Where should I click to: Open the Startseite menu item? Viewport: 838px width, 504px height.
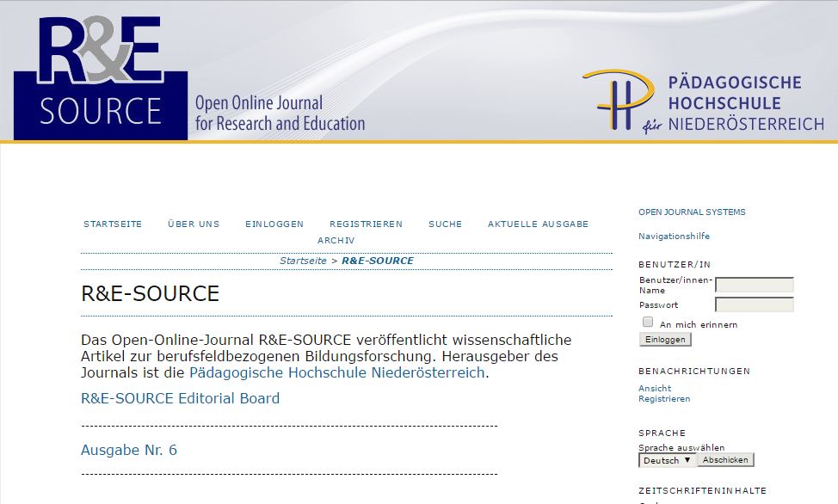(x=113, y=224)
